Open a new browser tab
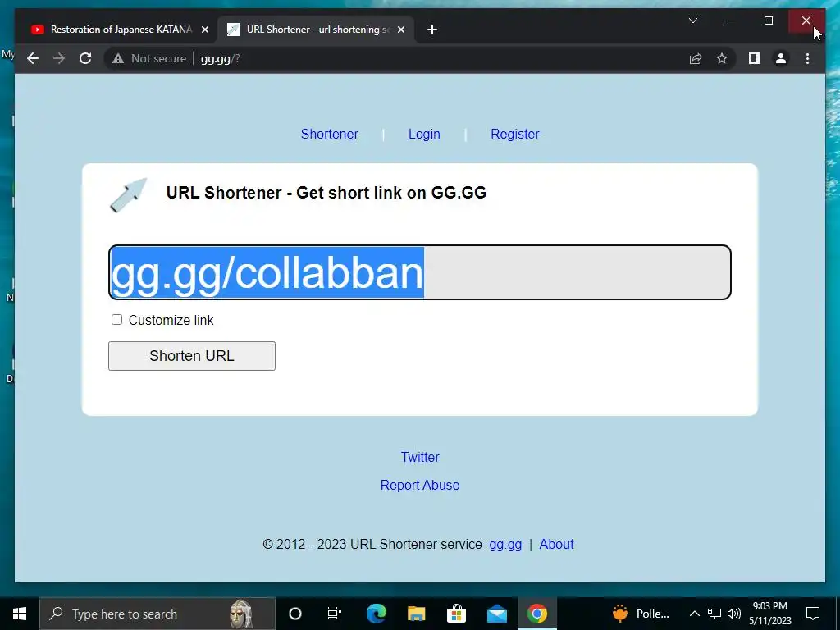 (x=432, y=30)
